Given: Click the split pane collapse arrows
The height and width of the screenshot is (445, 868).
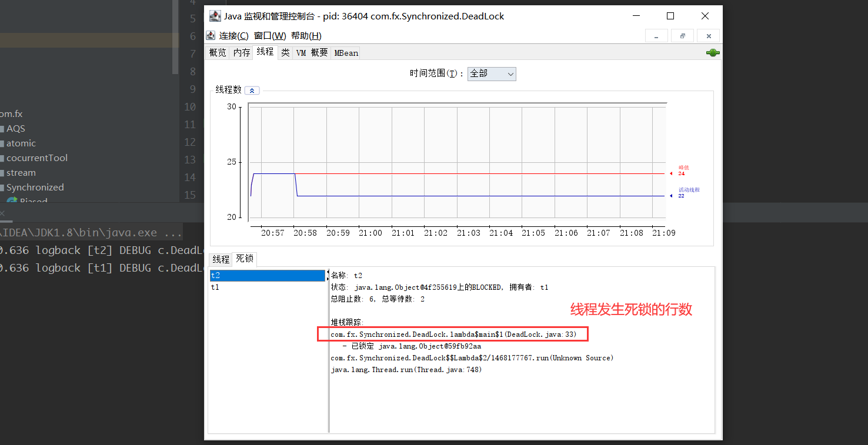Looking at the screenshot, I should 328,275.
